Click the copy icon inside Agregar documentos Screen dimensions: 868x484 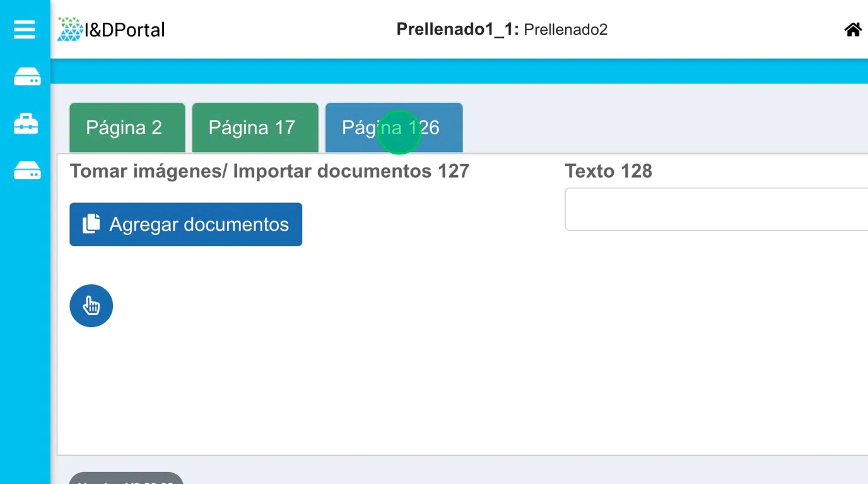(x=91, y=224)
